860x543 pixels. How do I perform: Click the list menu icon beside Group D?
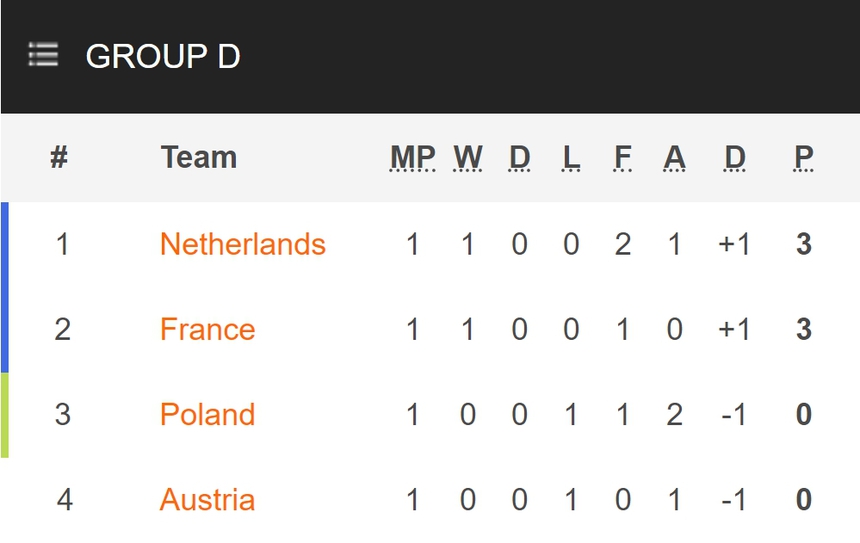coord(43,55)
